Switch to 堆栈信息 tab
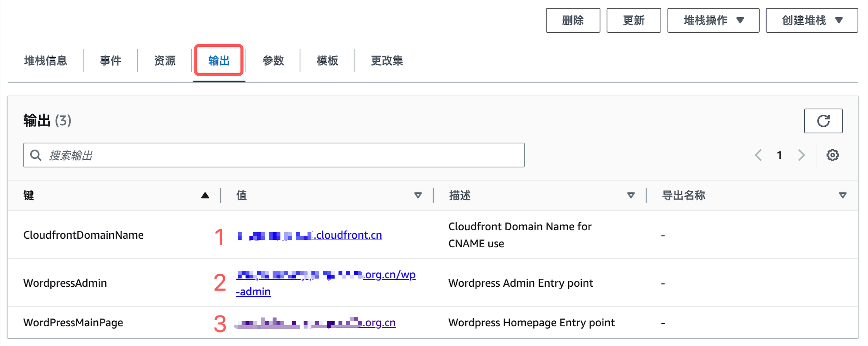The width and height of the screenshot is (868, 346). pyautogui.click(x=45, y=61)
